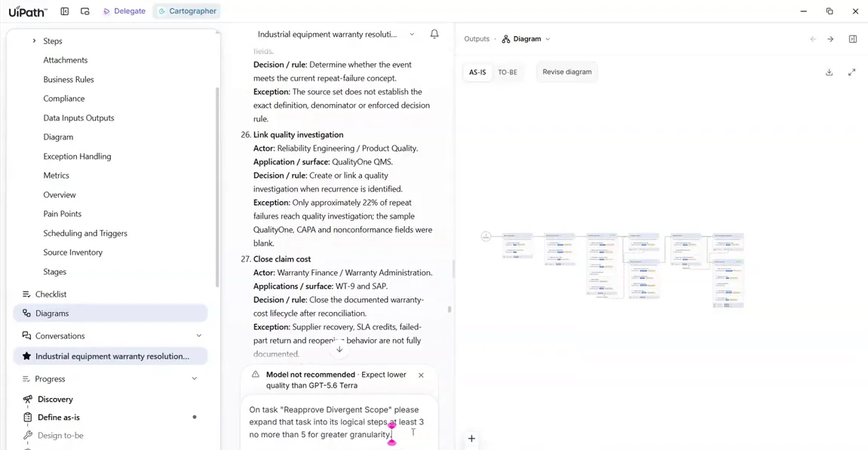This screenshot has height=450, width=868.
Task: Click the back arrow in Outputs panel
Action: point(813,38)
